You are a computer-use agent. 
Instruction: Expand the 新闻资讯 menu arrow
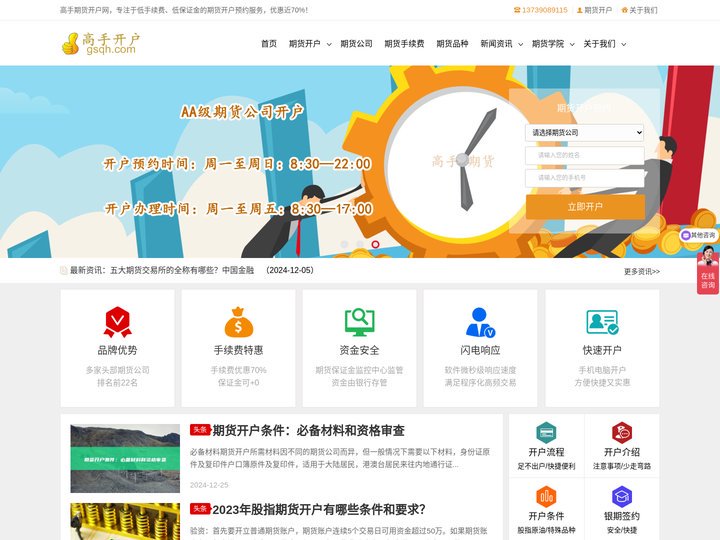click(521, 45)
